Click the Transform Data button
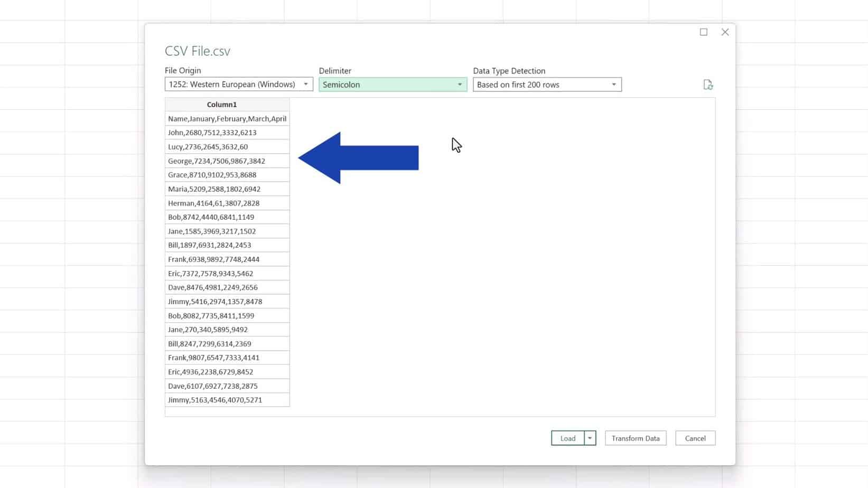The image size is (868, 488). (635, 438)
